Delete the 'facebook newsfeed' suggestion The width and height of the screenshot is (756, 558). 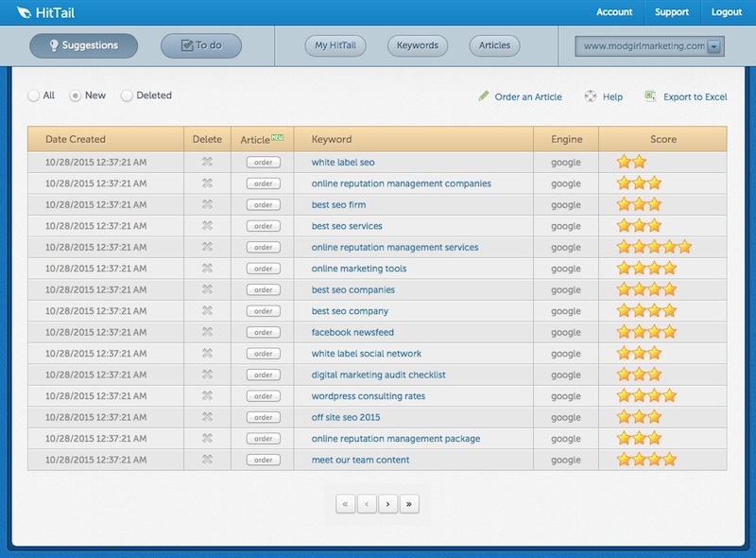pos(207,332)
